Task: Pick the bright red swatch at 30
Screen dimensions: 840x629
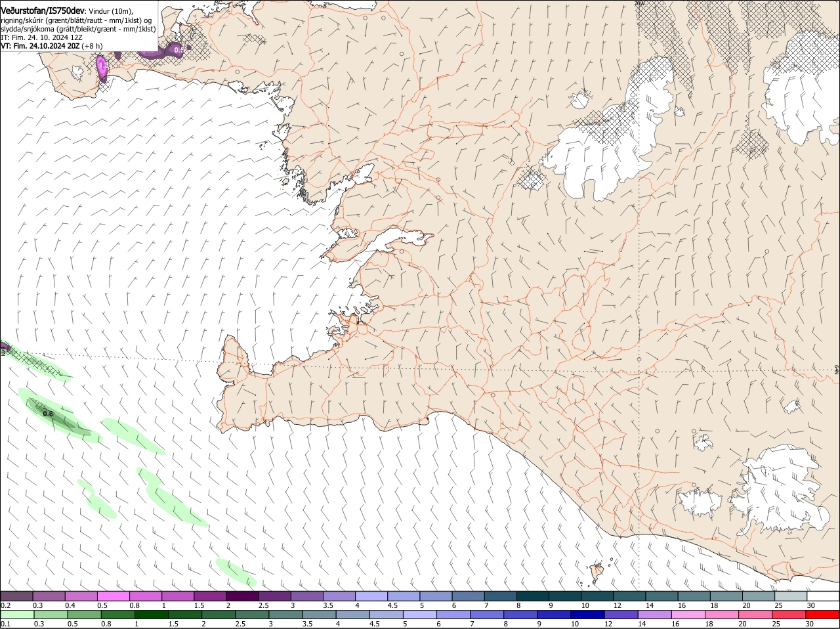Action: coord(822,615)
